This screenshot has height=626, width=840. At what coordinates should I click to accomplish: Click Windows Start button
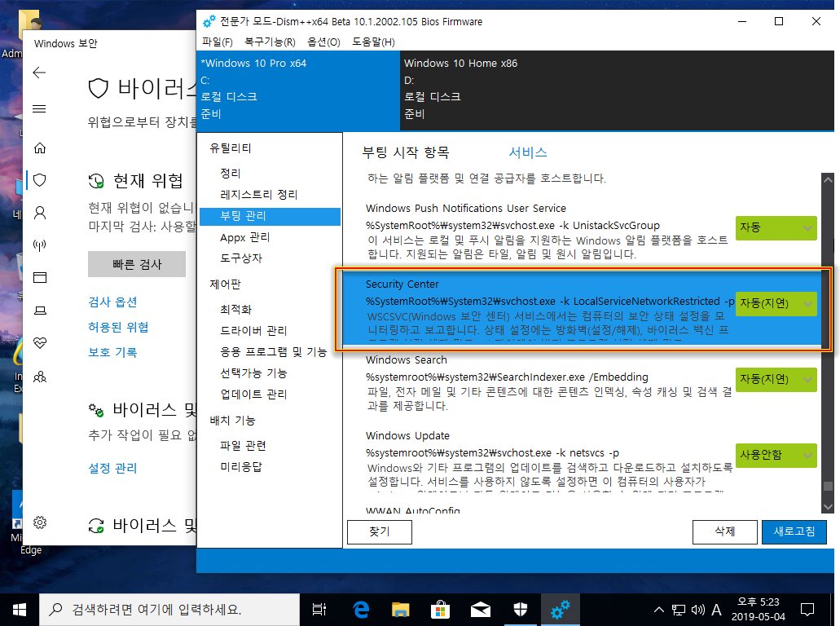20,610
